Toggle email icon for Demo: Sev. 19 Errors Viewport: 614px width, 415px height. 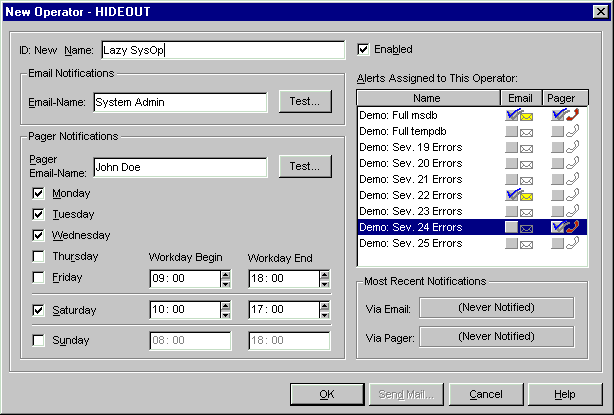point(519,147)
